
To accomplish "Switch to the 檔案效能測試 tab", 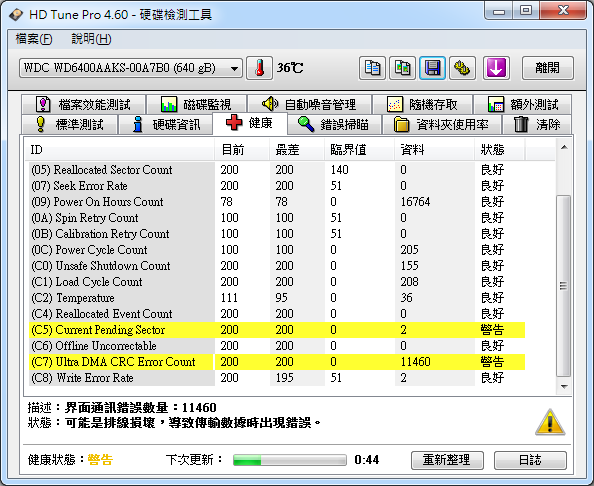I will coord(83,104).
